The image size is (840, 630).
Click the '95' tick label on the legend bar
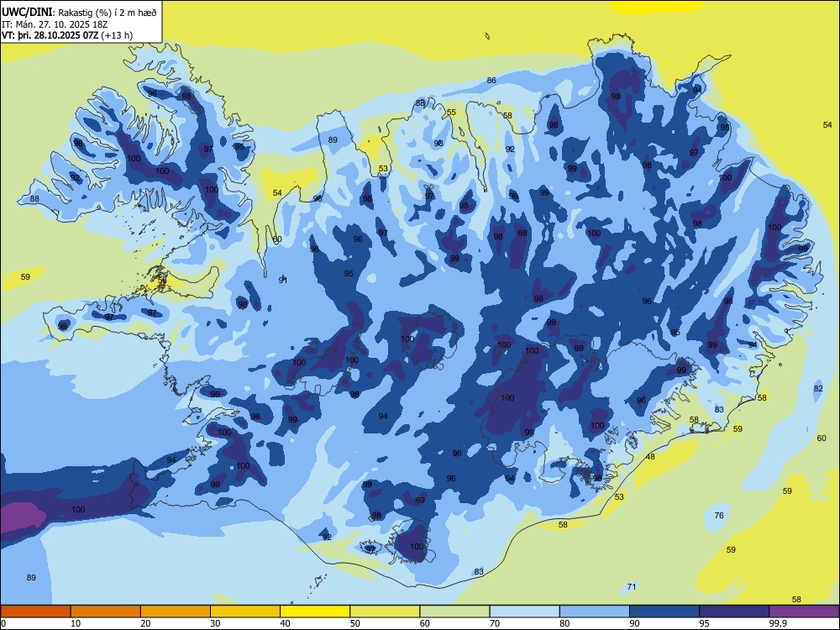pos(704,623)
